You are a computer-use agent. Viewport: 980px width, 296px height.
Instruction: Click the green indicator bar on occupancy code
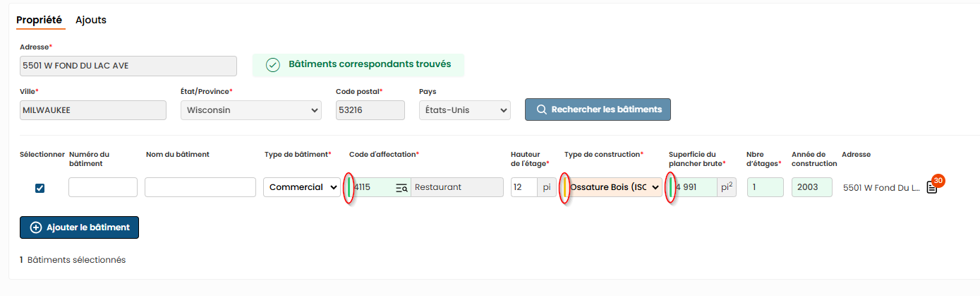click(x=349, y=187)
